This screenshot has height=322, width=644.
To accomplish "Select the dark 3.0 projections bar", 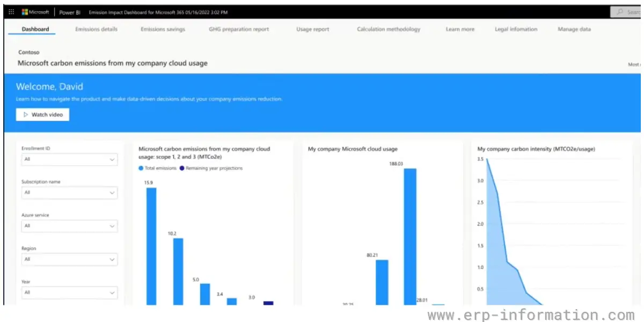I will pyautogui.click(x=268, y=303).
